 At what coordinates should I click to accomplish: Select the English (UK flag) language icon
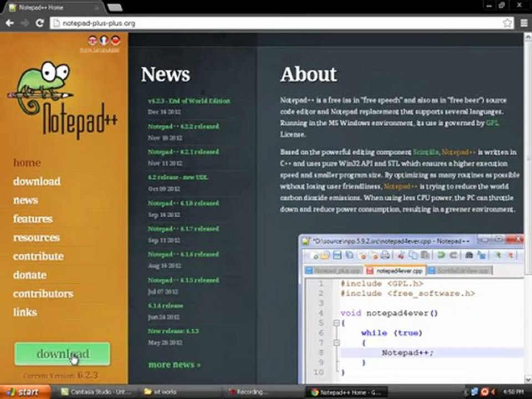click(93, 40)
